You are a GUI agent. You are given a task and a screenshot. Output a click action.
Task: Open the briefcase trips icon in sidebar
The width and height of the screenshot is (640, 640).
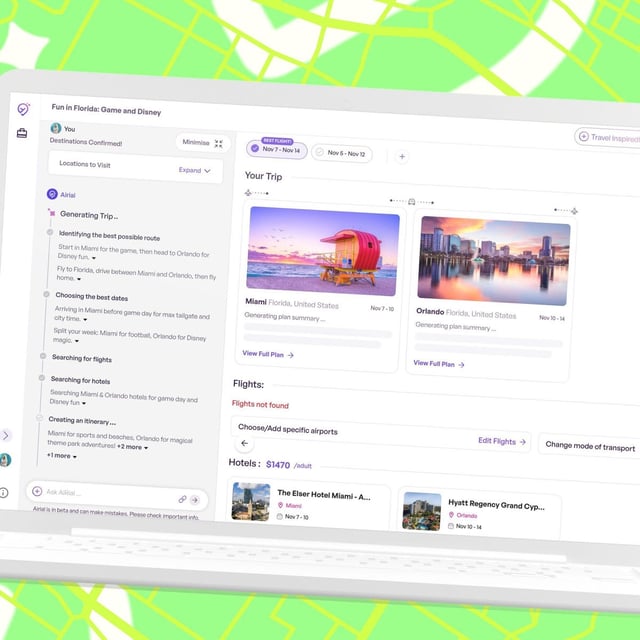pyautogui.click(x=22, y=133)
